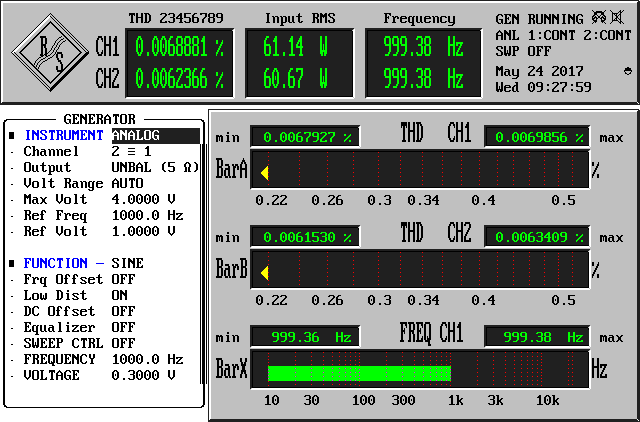The image size is (640, 422).
Task: Click the crossed-out speaker icon
Action: click(617, 18)
